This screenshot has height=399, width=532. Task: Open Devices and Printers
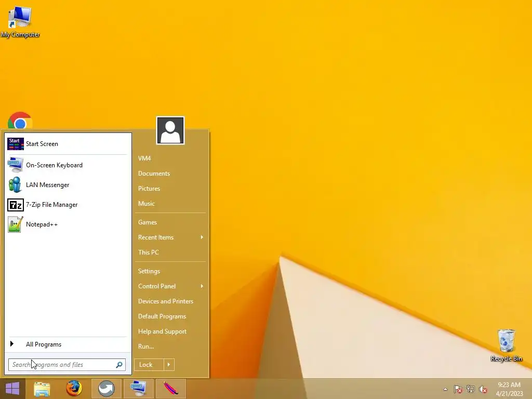pyautogui.click(x=170, y=301)
